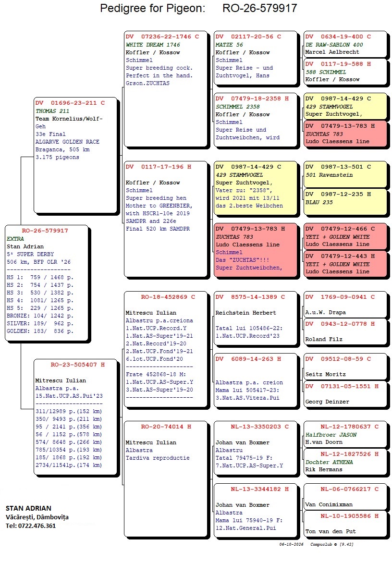The image size is (392, 563).
Task: Select RO-20-74014 H Tardiva reproductie box
Action: (x=165, y=479)
